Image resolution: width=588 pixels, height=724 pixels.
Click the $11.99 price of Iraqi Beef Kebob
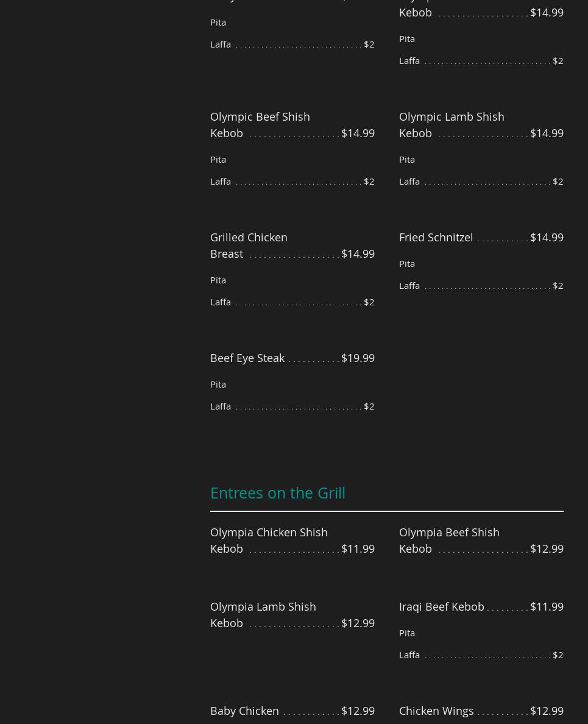pos(547,606)
